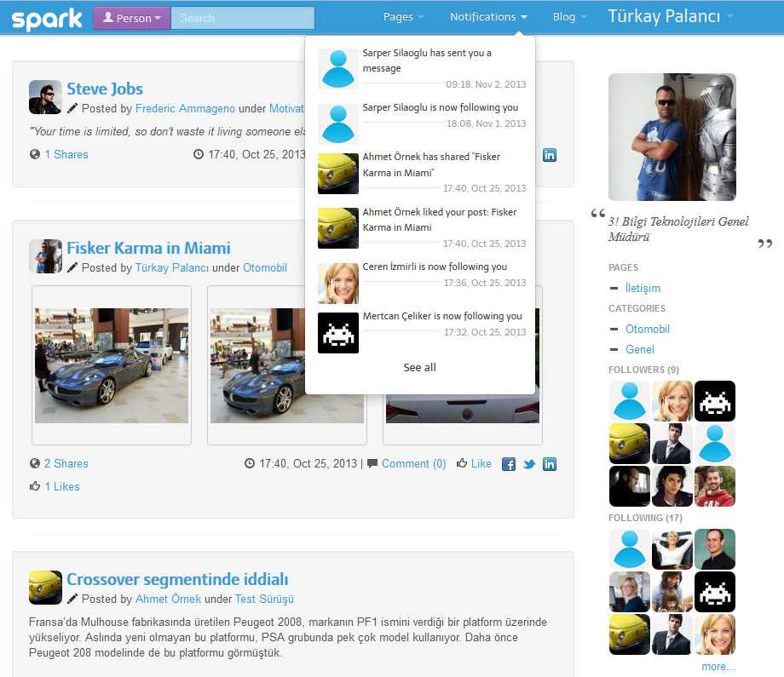Share Fisker post on Twitter
784x677 pixels.
(x=529, y=464)
